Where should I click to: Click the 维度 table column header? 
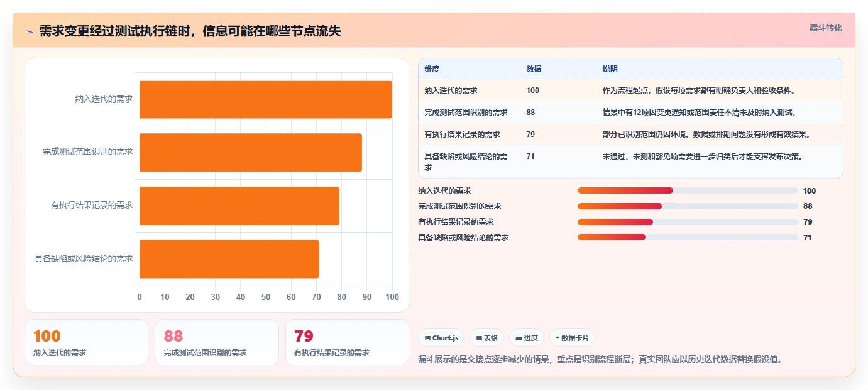pyautogui.click(x=432, y=69)
